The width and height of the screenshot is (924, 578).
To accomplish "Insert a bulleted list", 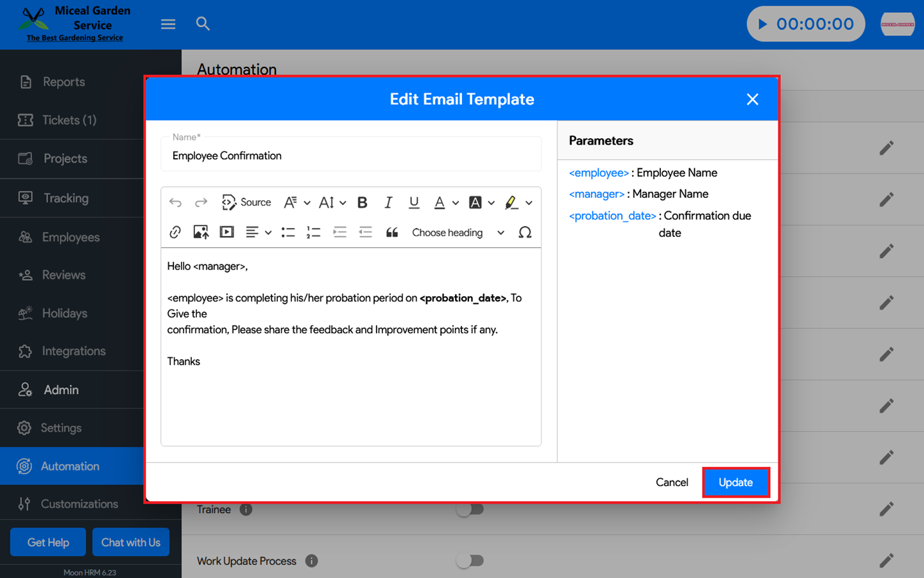I will [288, 232].
